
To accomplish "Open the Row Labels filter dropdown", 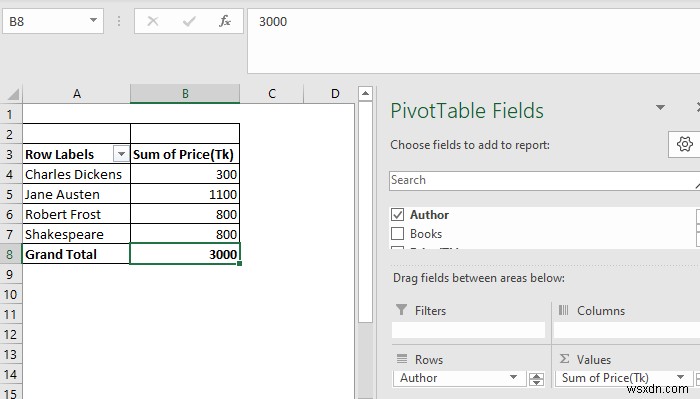I will pyautogui.click(x=121, y=154).
